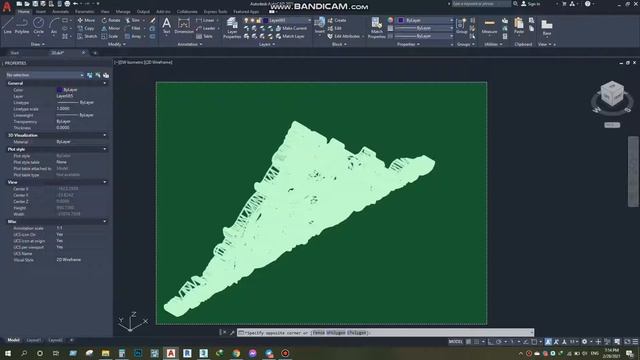Open the linetype ByLayer dropdown in ribbon

(424, 36)
